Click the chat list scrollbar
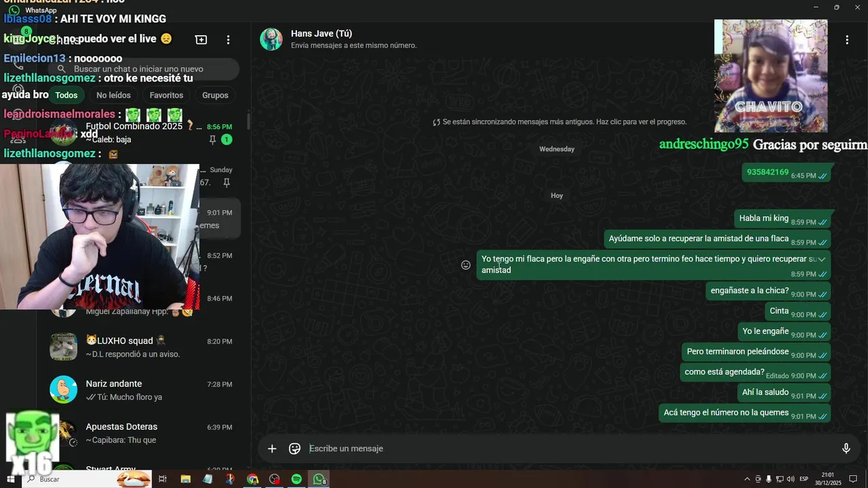This screenshot has height=488, width=868. pos(248,122)
